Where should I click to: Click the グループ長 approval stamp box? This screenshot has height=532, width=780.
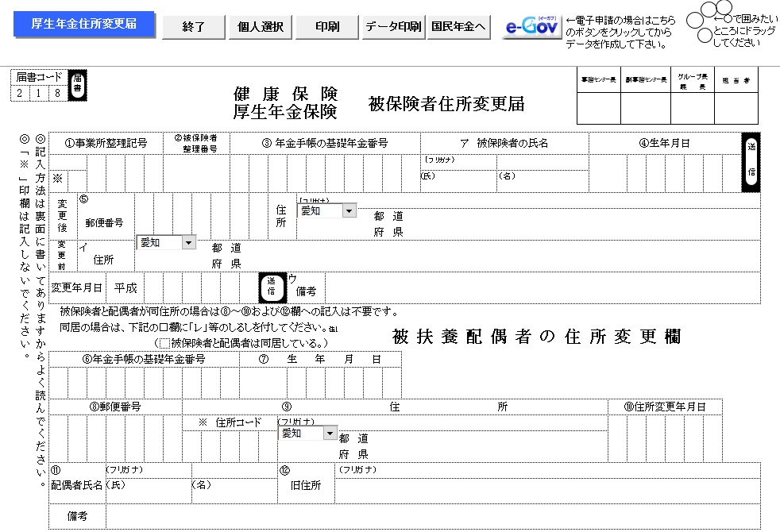click(693, 109)
